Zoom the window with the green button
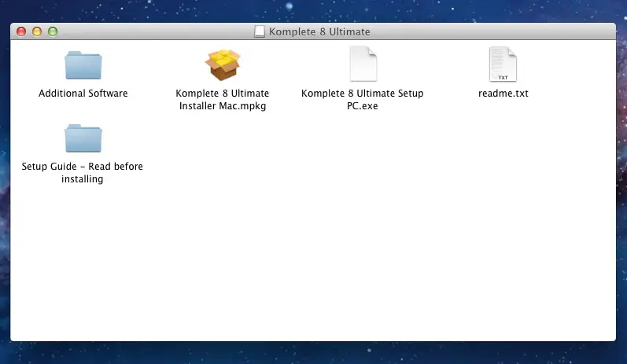The image size is (627, 364). (53, 31)
